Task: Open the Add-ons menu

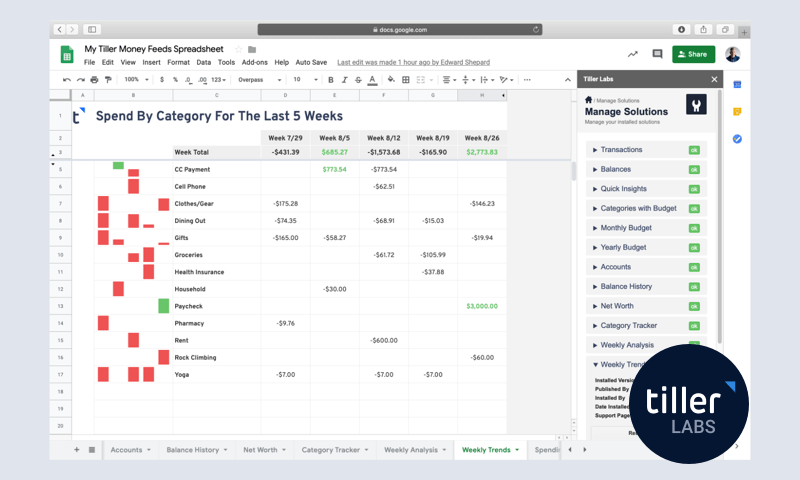Action: [255, 62]
